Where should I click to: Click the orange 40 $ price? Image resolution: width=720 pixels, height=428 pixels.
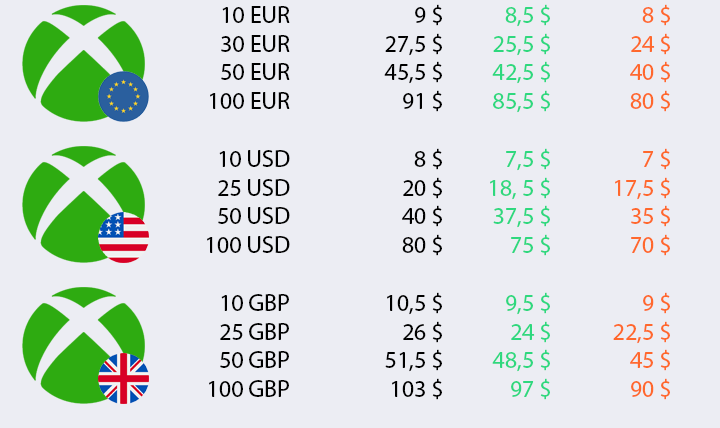point(650,73)
